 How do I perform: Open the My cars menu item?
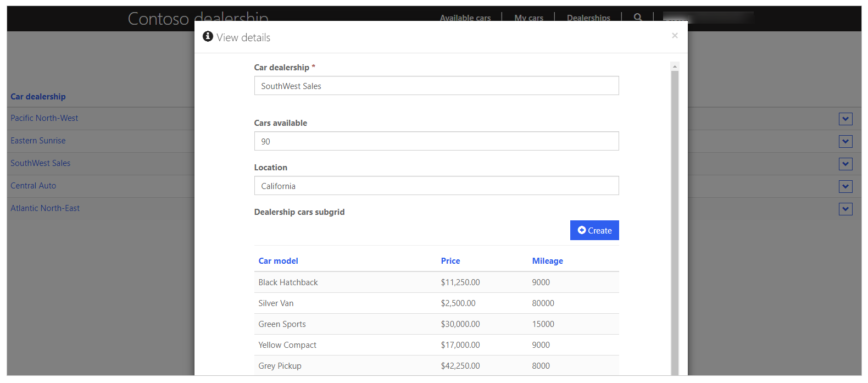click(528, 18)
